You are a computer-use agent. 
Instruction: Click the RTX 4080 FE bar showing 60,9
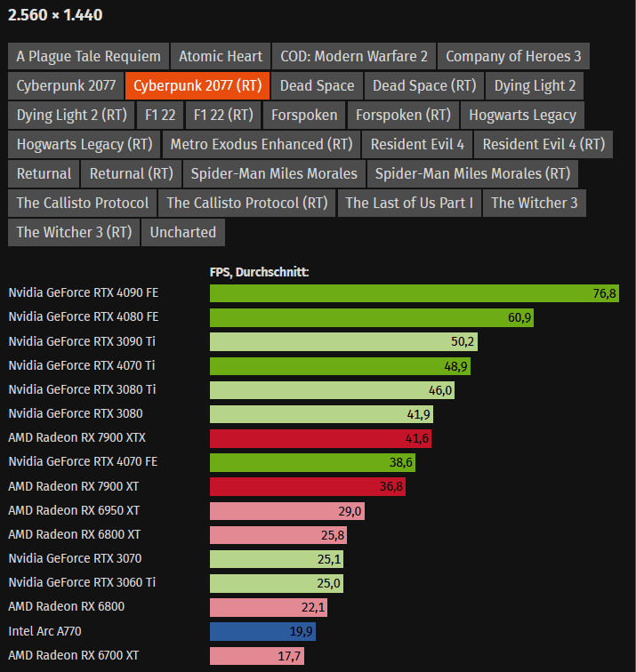click(372, 317)
